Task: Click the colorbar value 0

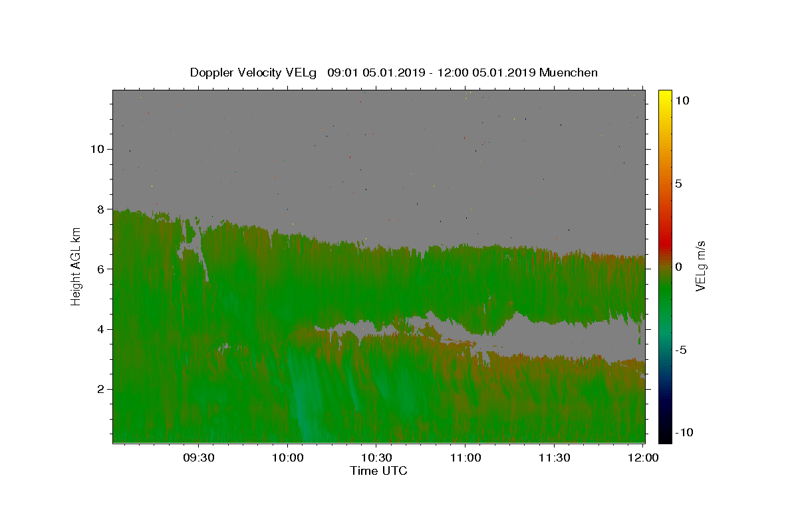Action: [678, 267]
